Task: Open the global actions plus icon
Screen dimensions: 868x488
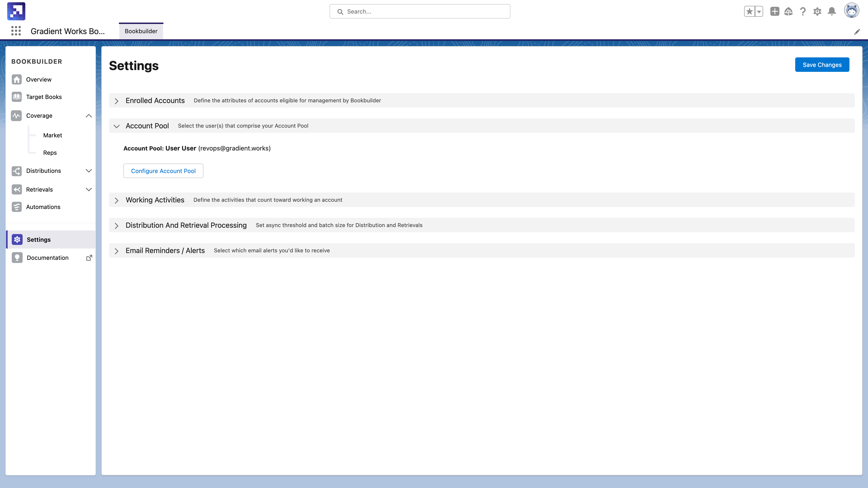Action: pos(775,12)
